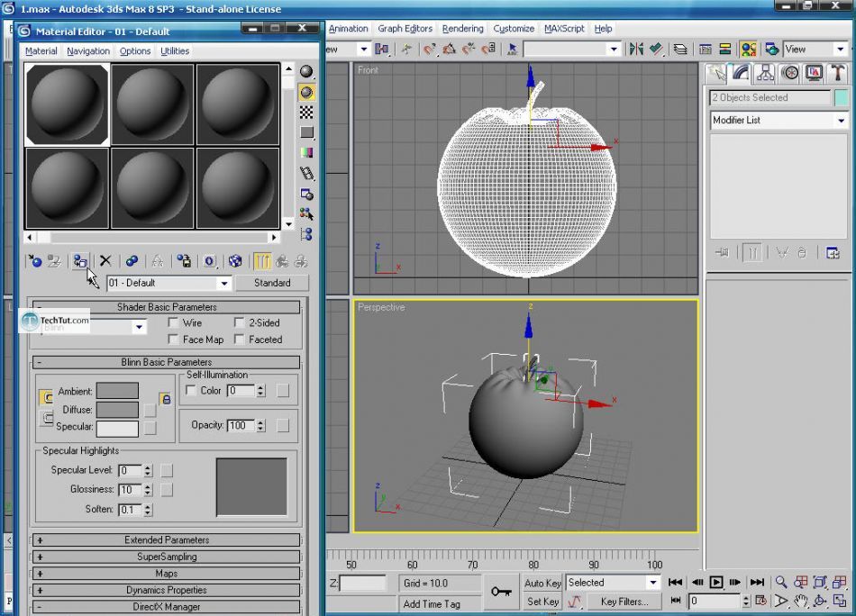Image resolution: width=856 pixels, height=616 pixels.
Task: Click Zoom magnifier viewport control
Action: pyautogui.click(x=781, y=582)
